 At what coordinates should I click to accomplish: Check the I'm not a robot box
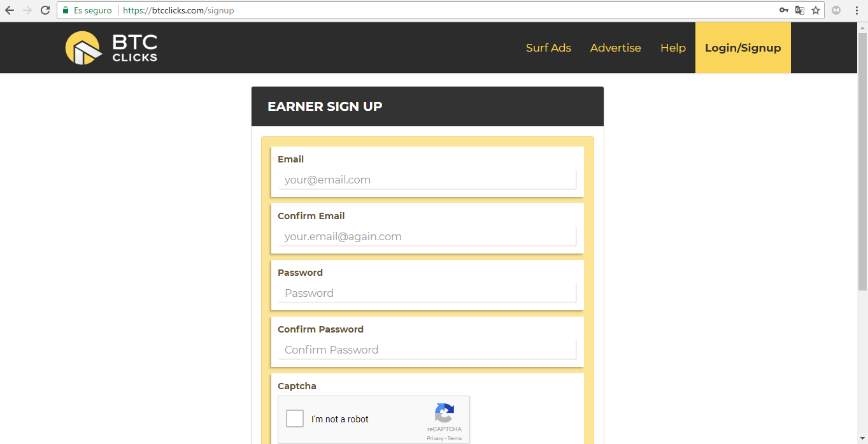295,419
